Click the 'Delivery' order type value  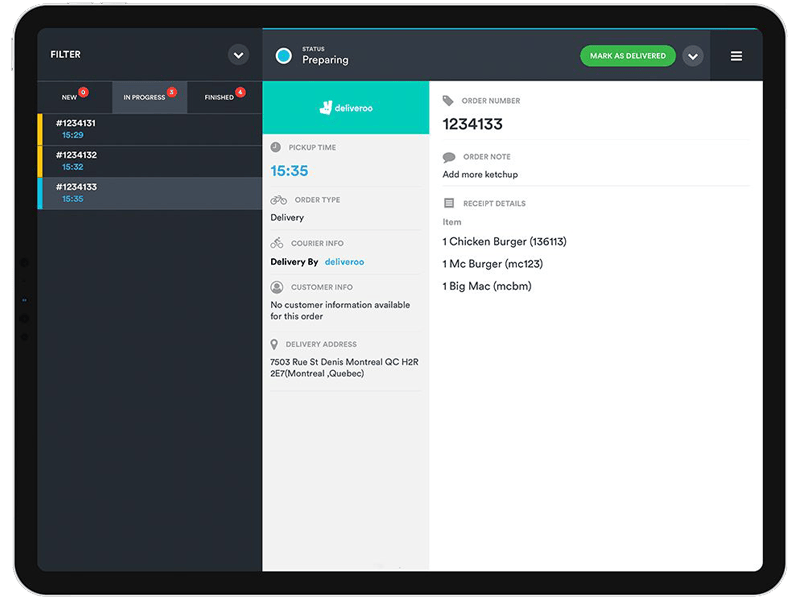pos(287,218)
